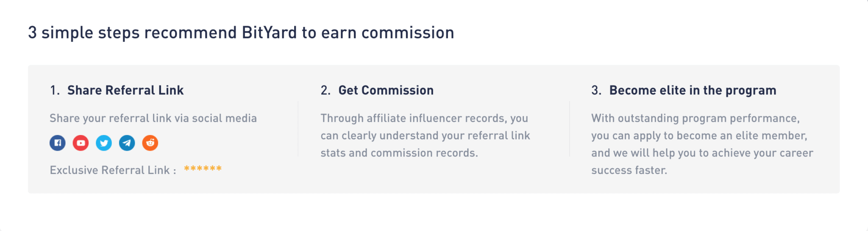This screenshot has width=868, height=231.
Task: Click the 'stats and commission records' line
Action: point(399,153)
